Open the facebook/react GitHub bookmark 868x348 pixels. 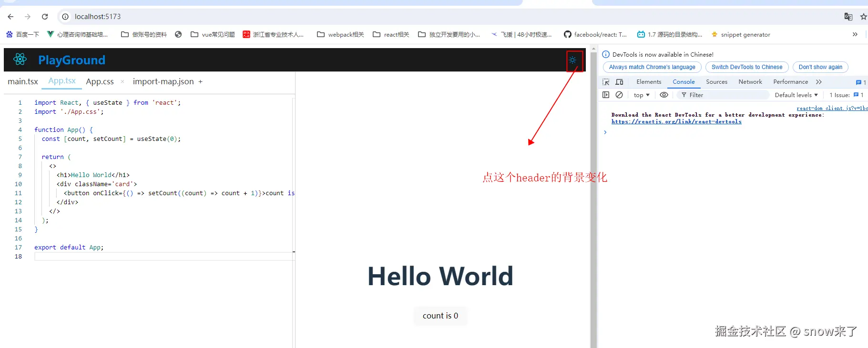595,34
